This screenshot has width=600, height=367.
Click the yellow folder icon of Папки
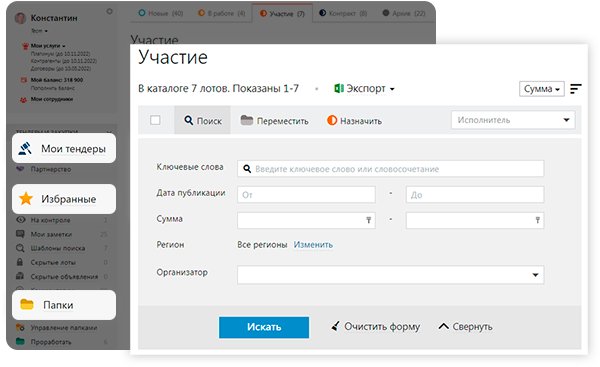(27, 304)
